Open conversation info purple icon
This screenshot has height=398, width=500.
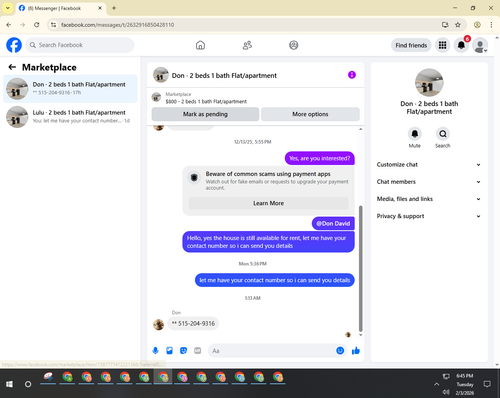tap(352, 75)
